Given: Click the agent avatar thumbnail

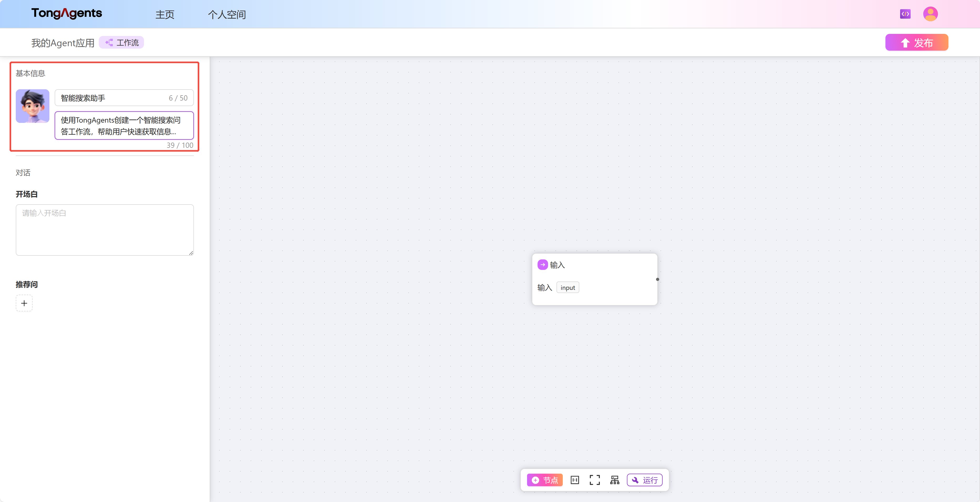Looking at the screenshot, I should point(32,106).
